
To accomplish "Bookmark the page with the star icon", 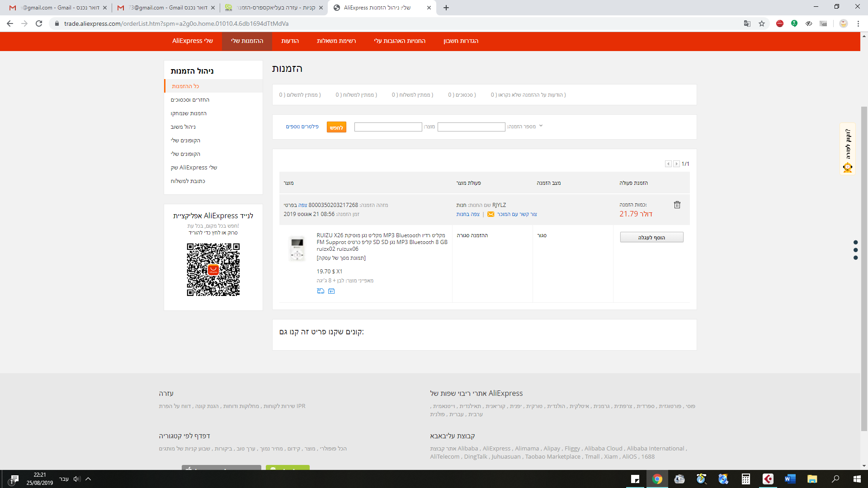I will tap(762, 23).
